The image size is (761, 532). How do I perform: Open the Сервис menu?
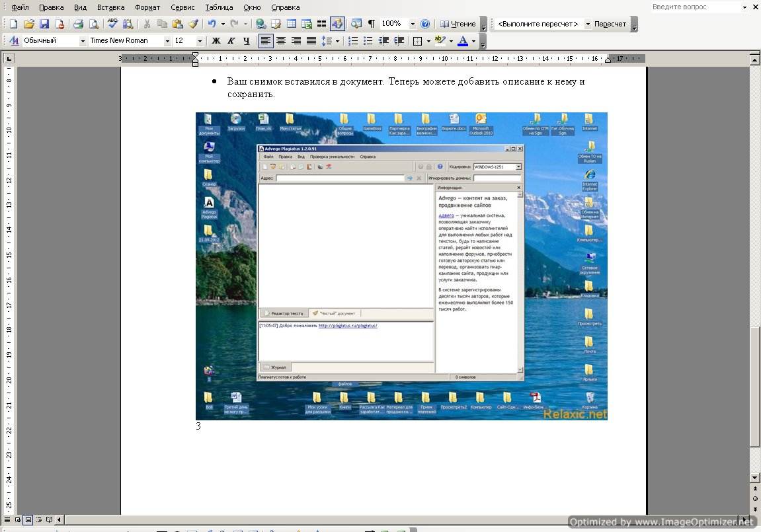(182, 7)
